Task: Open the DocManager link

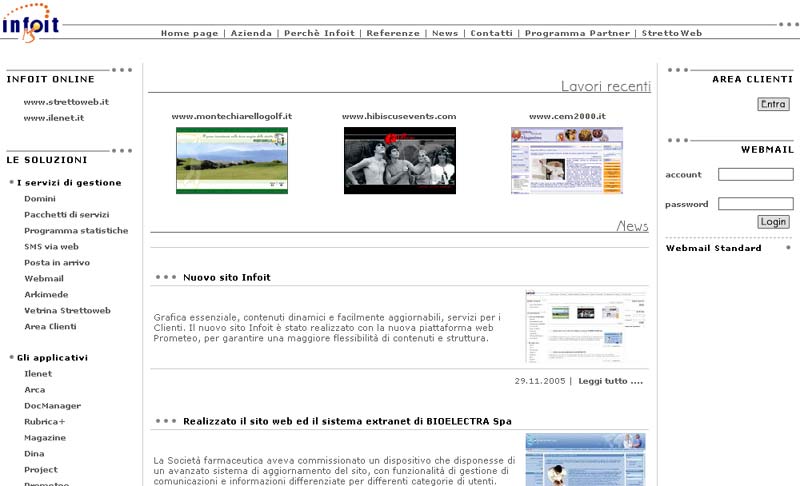Action: 52,406
